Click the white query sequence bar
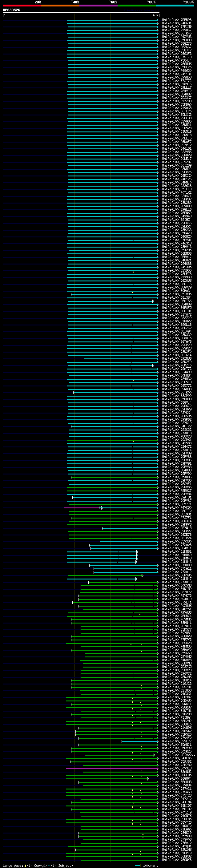This screenshot has width=197, height=868. 81,13
